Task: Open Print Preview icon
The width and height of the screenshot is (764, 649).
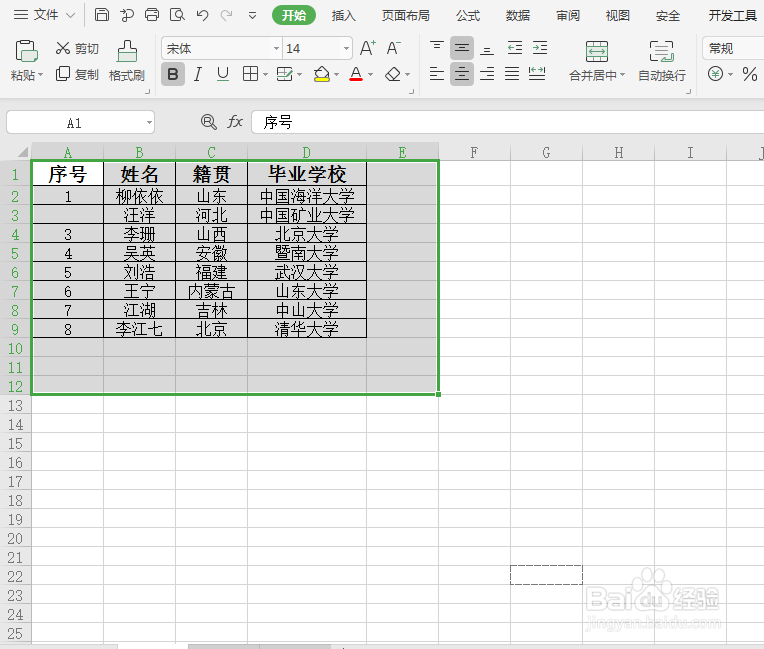Action: point(177,15)
